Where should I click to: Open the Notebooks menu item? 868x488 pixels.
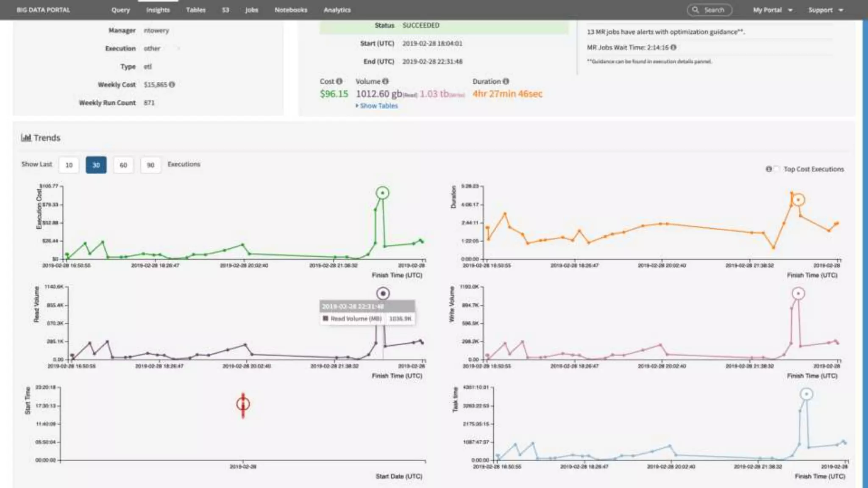pos(291,10)
